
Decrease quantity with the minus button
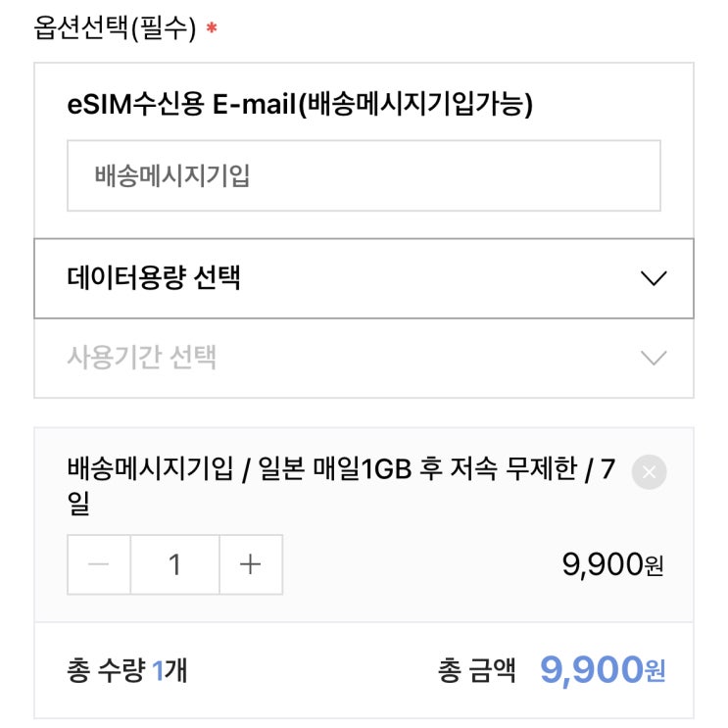99,564
